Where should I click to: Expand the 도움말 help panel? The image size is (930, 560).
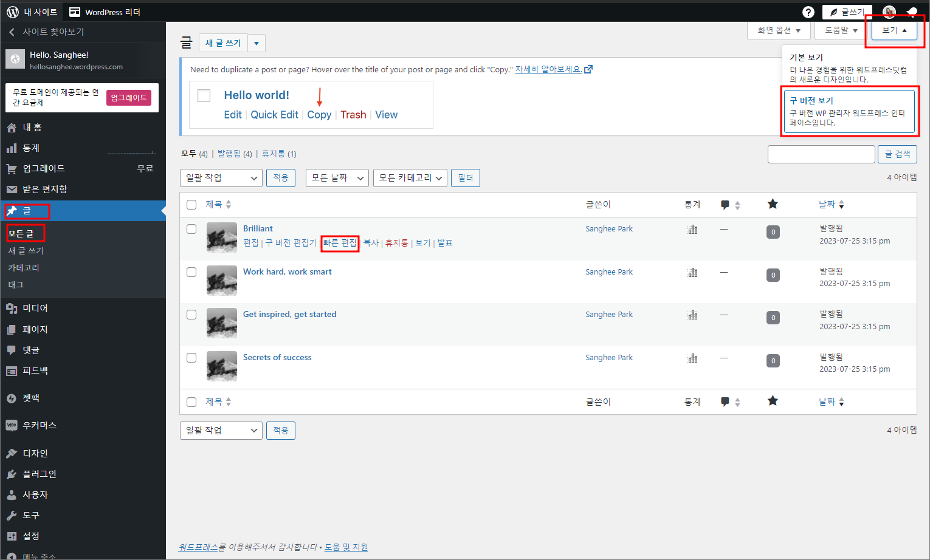click(x=841, y=30)
